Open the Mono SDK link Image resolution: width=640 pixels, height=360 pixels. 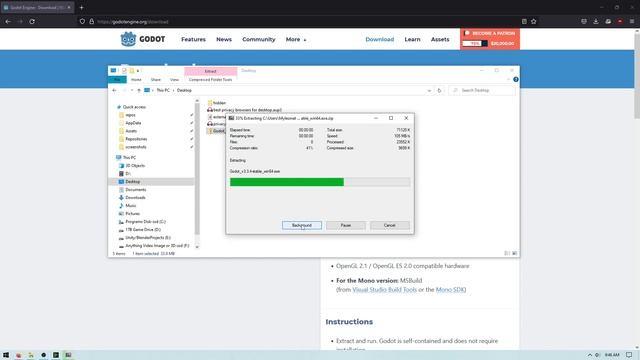click(450, 289)
